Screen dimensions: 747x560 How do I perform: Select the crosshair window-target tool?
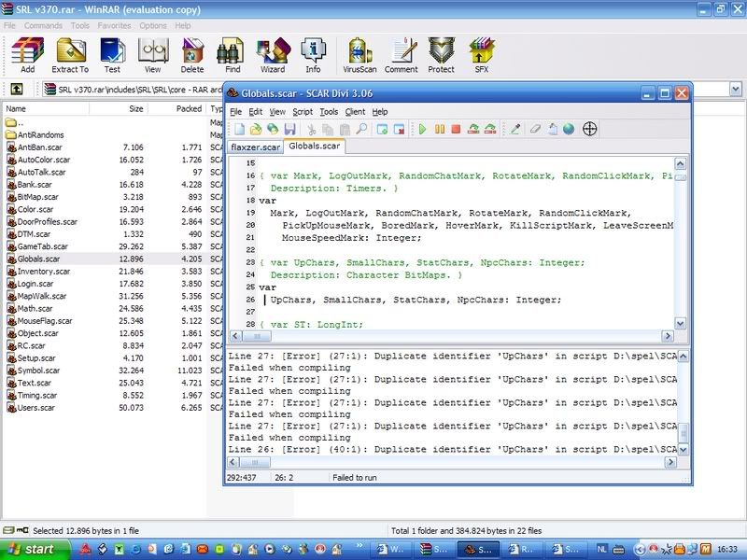[x=590, y=129]
